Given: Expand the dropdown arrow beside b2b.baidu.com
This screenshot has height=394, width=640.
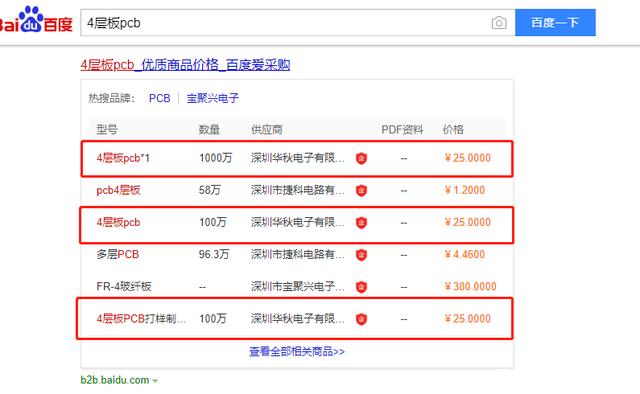Looking at the screenshot, I should (x=155, y=381).
